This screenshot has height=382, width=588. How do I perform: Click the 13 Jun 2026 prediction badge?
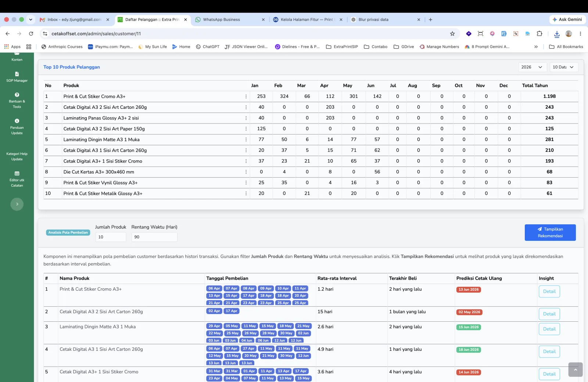469,289
